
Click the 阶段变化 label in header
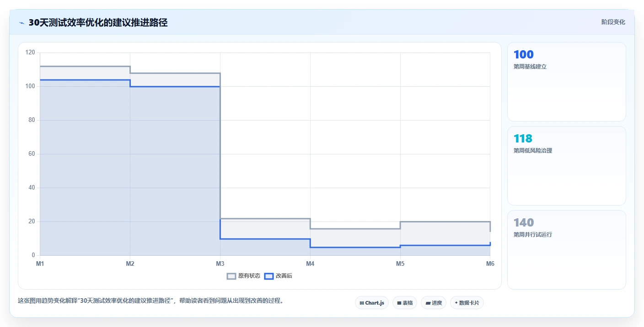pos(613,22)
